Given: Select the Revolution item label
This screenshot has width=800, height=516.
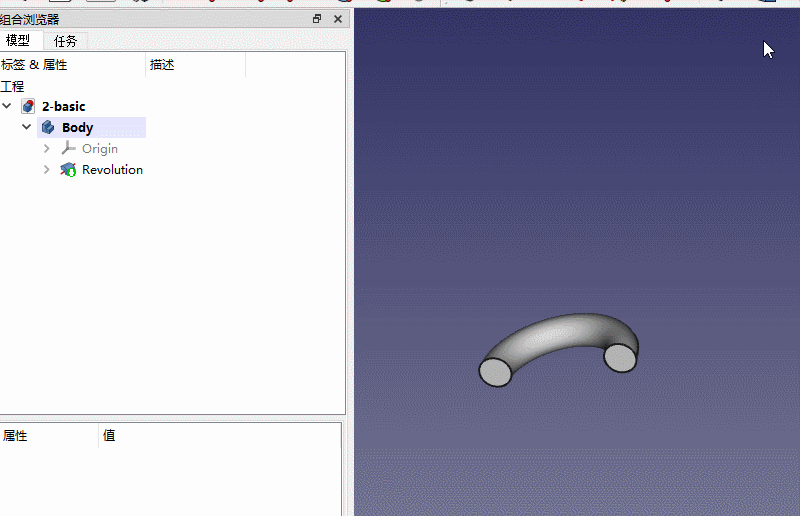Looking at the screenshot, I should (x=112, y=170).
